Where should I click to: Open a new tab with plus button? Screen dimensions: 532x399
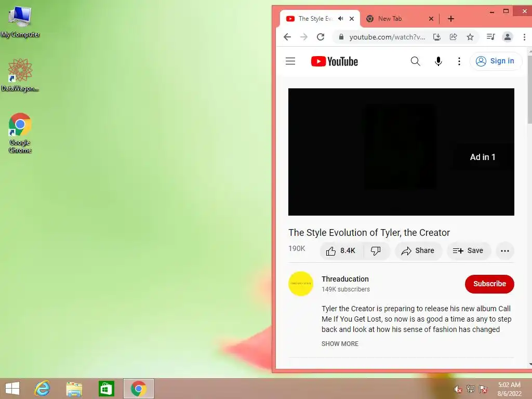451,19
